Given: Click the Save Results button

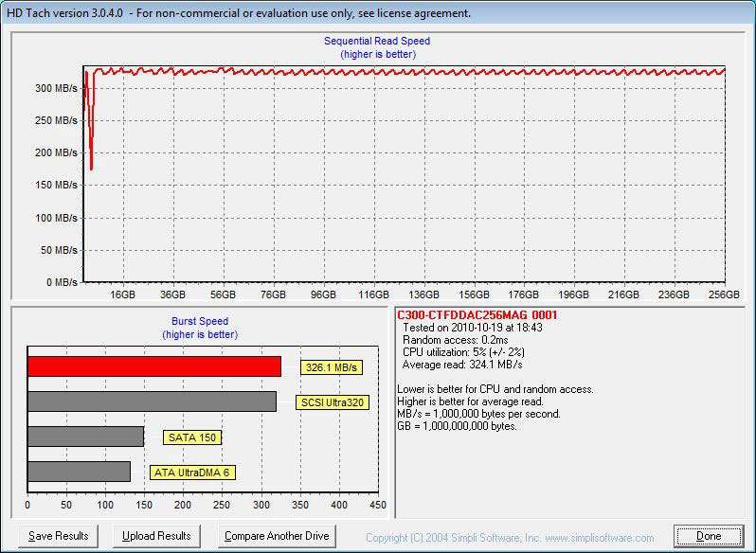Looking at the screenshot, I should tap(58, 536).
